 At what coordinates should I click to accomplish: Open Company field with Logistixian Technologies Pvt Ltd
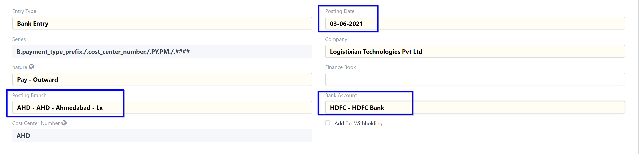tap(475, 52)
